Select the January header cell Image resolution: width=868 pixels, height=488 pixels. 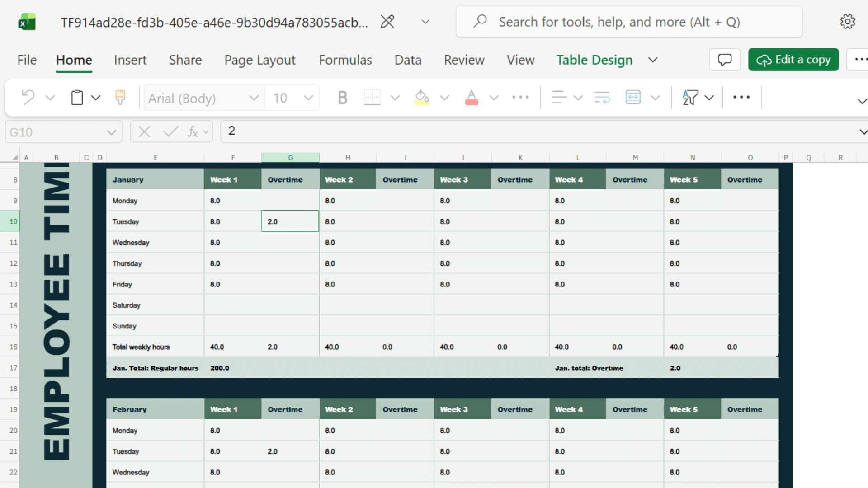(155, 179)
